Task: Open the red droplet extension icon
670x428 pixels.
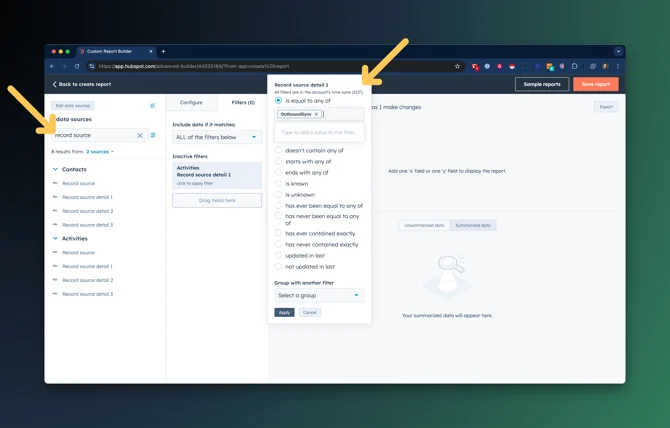Action: coord(499,66)
